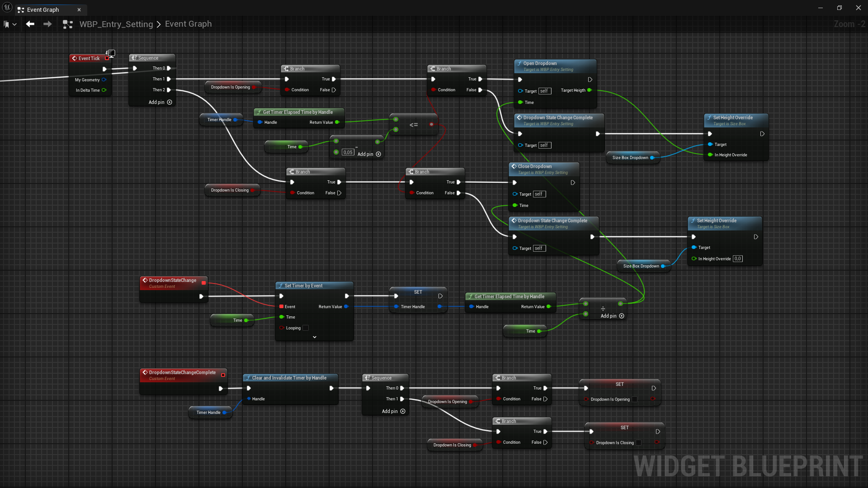Click the Event Tick node icon
This screenshot has width=868, height=488.
75,58
